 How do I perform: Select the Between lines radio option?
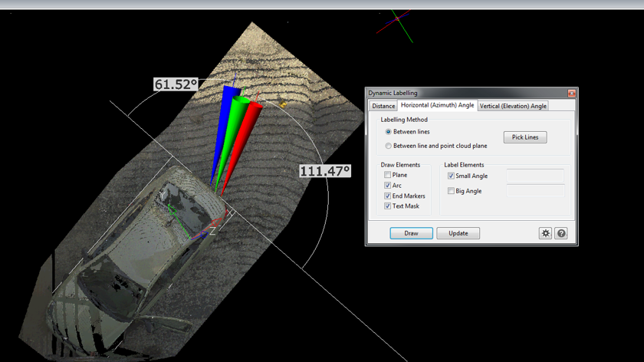tap(389, 132)
